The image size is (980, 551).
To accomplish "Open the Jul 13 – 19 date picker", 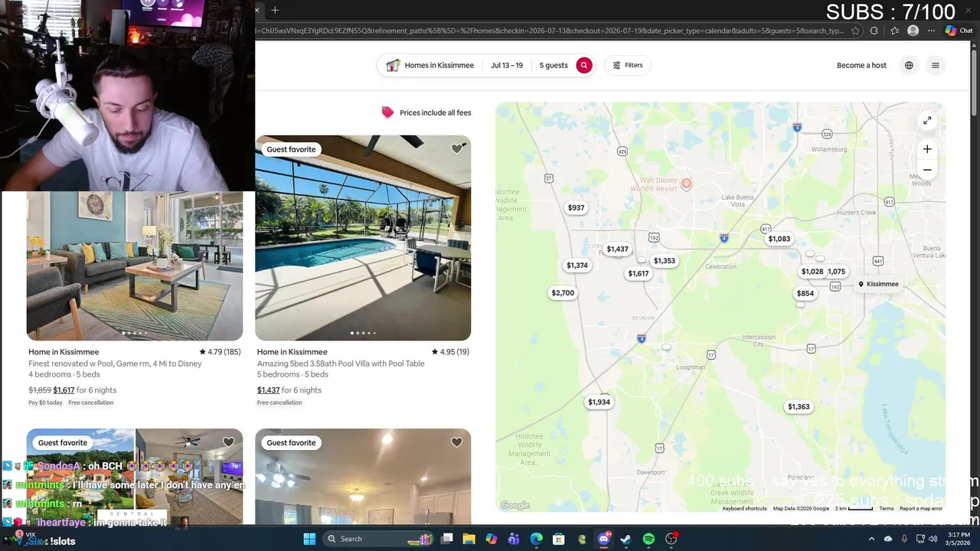I will 507,65.
